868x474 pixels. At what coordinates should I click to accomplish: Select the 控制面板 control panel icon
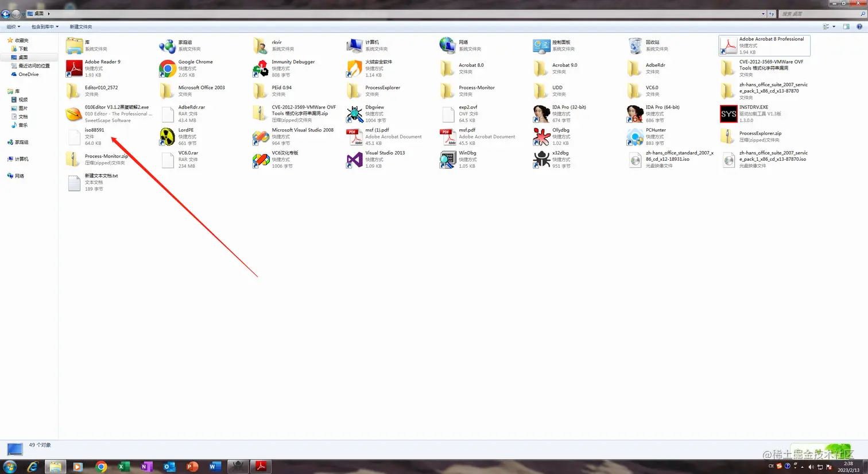point(541,45)
